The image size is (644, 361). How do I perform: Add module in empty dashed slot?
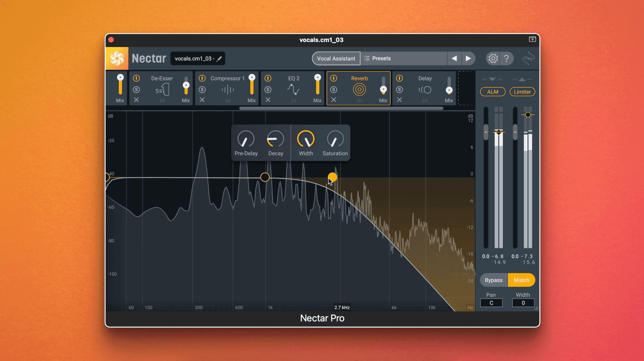pos(467,88)
